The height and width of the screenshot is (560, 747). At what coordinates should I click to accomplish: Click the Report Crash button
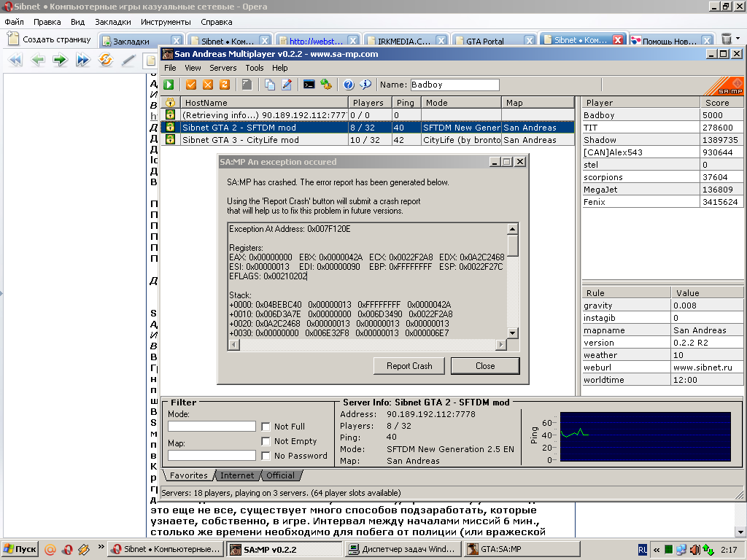[409, 366]
